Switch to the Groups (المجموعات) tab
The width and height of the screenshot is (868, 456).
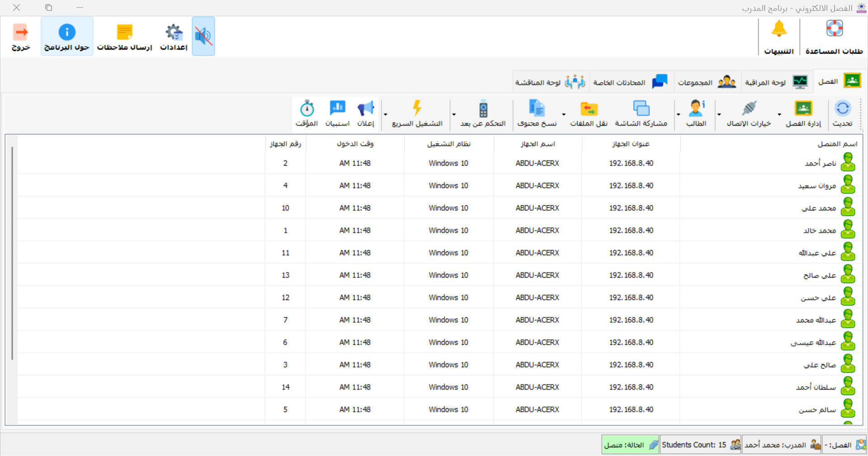click(707, 82)
